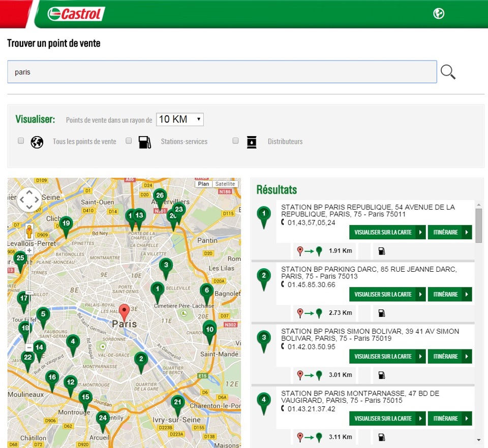Click the results scrollbar down arrow
Image resolution: width=488 pixels, height=448 pixels.
point(479,439)
